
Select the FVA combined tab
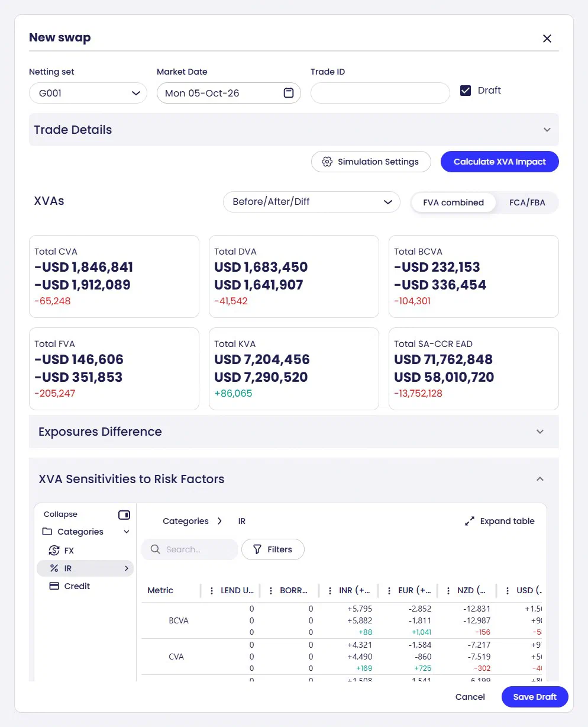pos(454,202)
